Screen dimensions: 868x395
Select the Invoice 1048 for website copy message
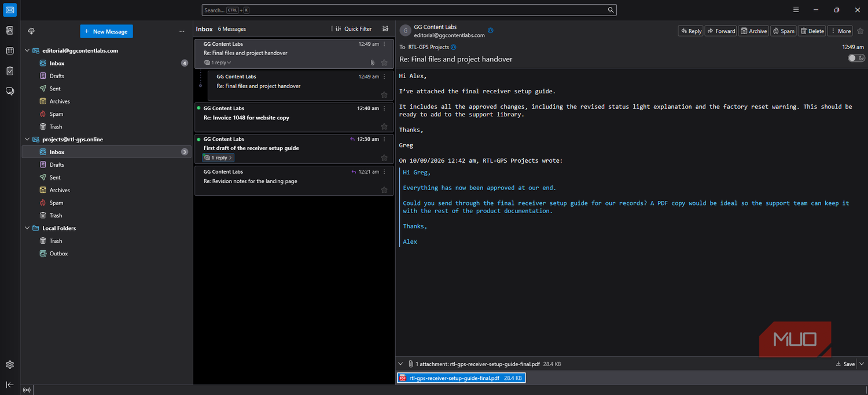tap(294, 117)
